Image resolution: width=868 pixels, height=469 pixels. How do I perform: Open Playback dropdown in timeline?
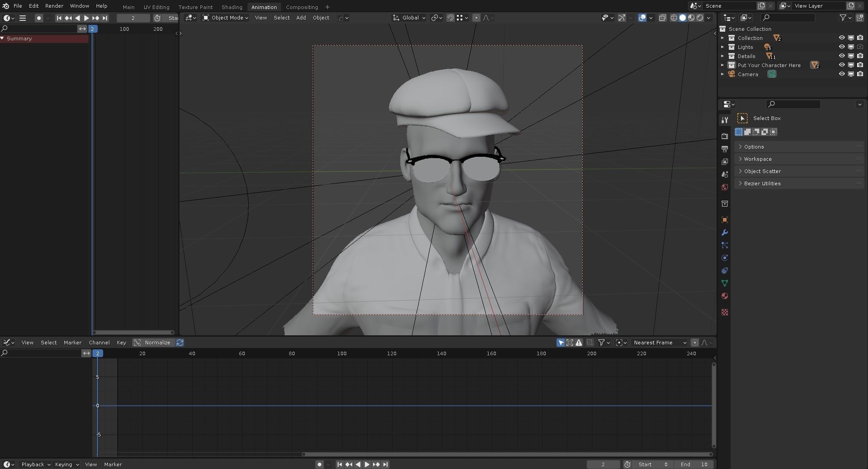tap(36, 464)
